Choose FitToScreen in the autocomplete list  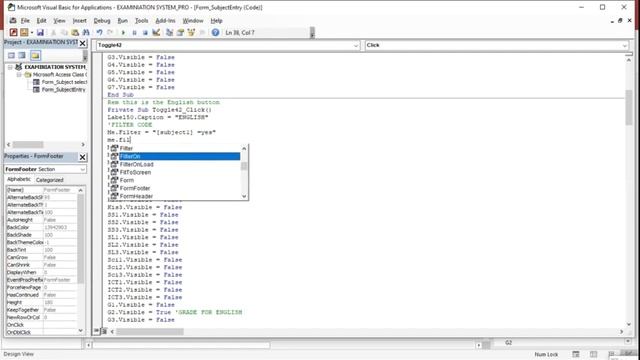click(x=175, y=172)
